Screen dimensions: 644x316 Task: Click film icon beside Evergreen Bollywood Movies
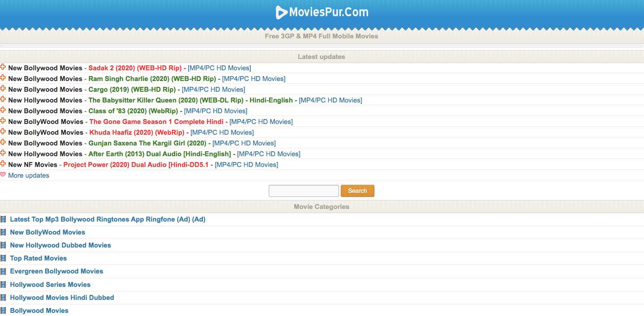[3, 271]
